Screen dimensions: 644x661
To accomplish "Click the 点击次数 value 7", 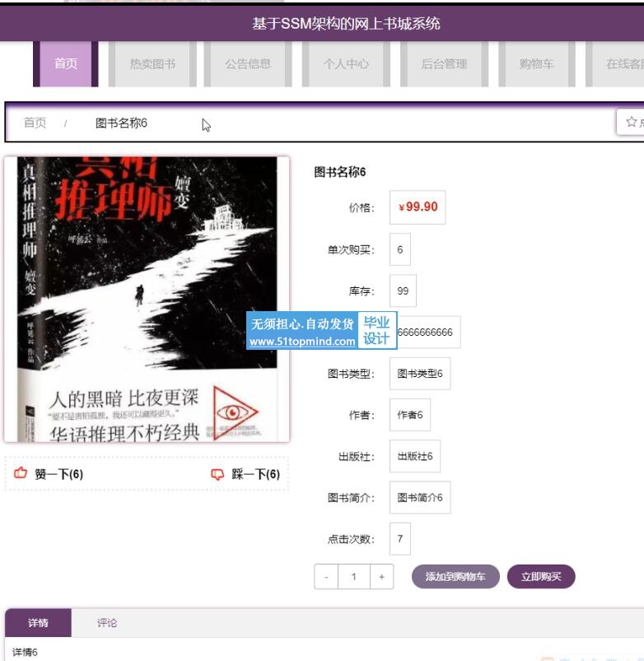I will pyautogui.click(x=399, y=538).
